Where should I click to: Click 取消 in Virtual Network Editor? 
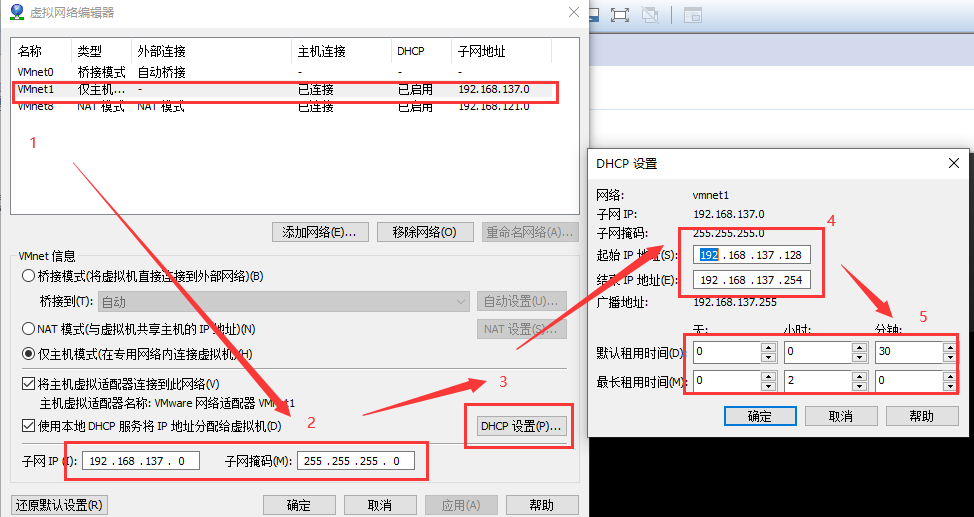380,505
